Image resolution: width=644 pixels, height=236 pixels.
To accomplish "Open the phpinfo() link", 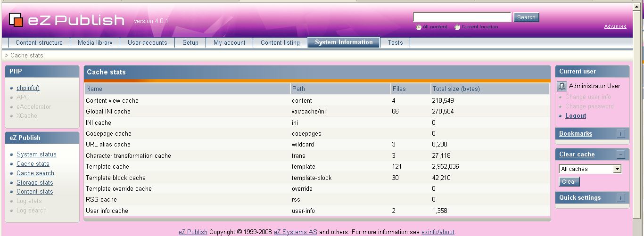I will click(x=28, y=88).
